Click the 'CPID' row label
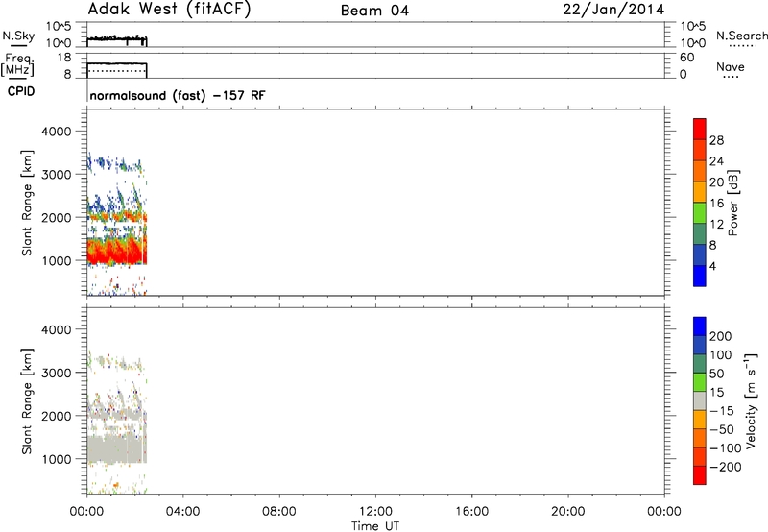 tap(21, 91)
